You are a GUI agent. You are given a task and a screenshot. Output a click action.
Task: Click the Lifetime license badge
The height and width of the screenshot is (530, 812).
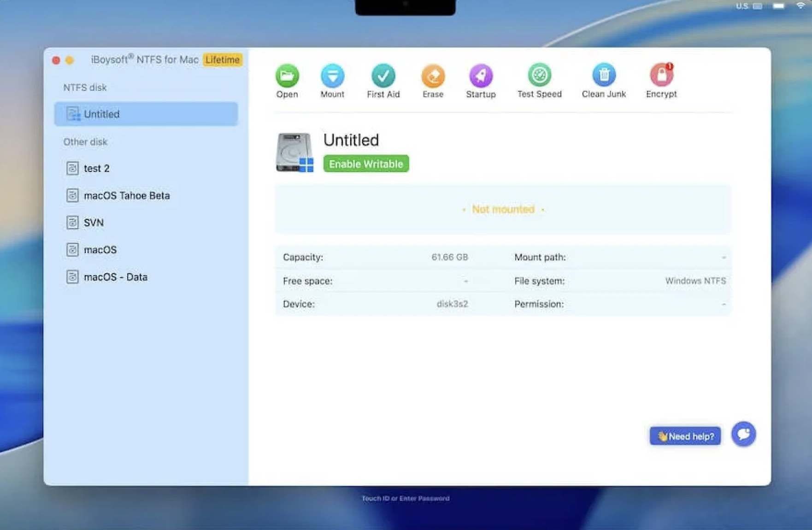223,60
